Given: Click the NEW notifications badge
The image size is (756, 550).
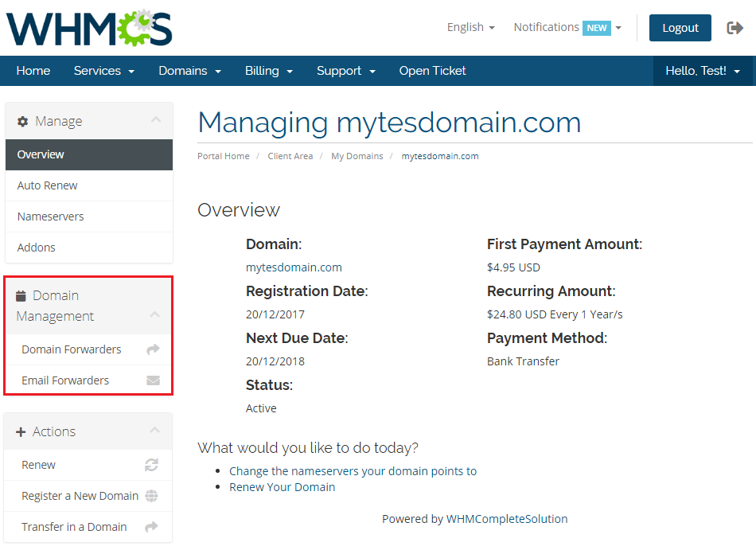Looking at the screenshot, I should click(x=596, y=28).
